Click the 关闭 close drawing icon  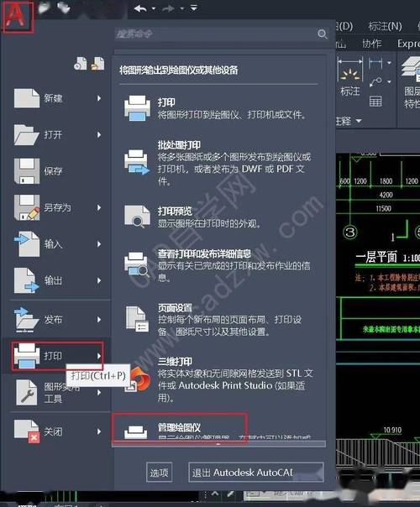pos(27,431)
